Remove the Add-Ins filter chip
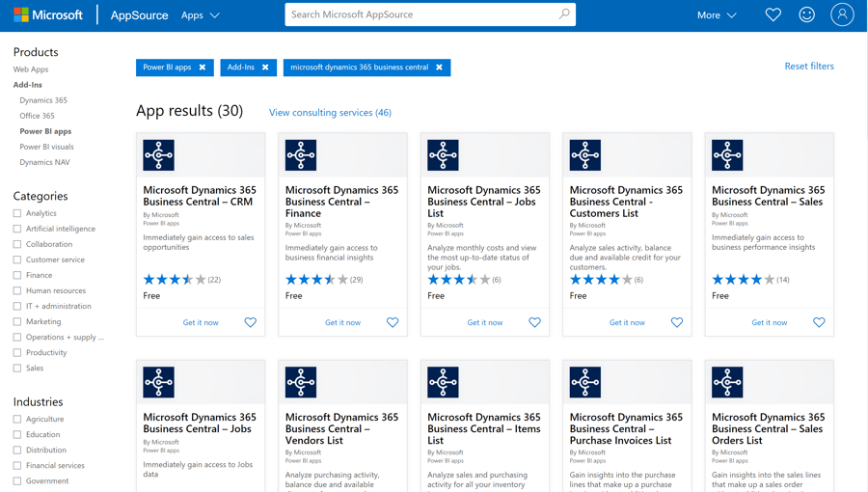 click(265, 67)
